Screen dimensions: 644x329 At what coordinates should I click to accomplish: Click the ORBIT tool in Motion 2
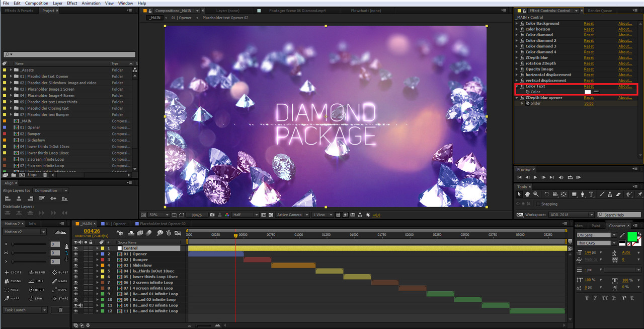pos(37,290)
